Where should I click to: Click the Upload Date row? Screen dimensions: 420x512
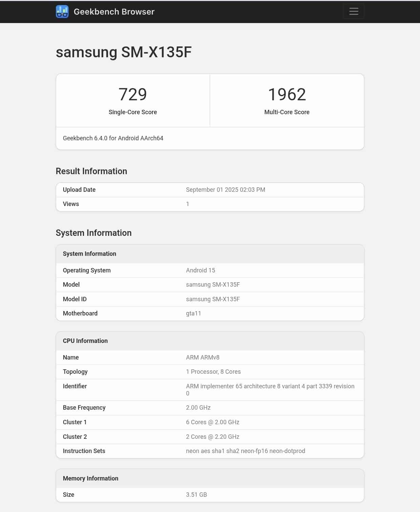pyautogui.click(x=210, y=190)
